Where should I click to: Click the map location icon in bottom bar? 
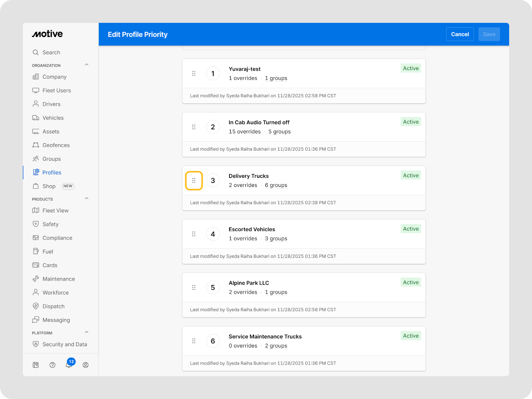[x=36, y=365]
